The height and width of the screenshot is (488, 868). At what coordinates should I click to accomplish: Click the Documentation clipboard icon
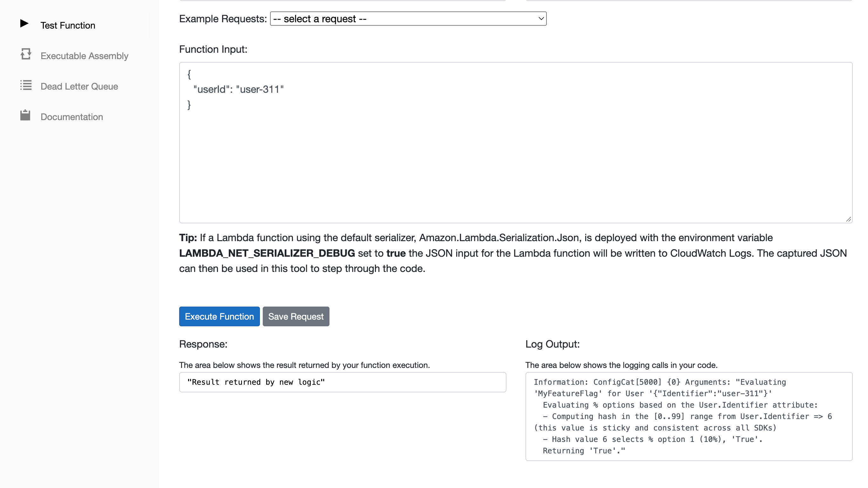click(x=25, y=115)
